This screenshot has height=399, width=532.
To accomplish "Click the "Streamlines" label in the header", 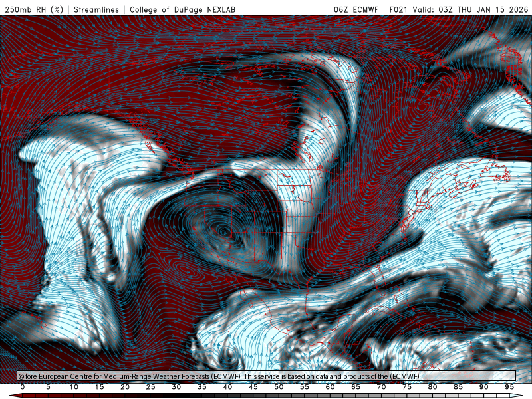I will 96,9.
